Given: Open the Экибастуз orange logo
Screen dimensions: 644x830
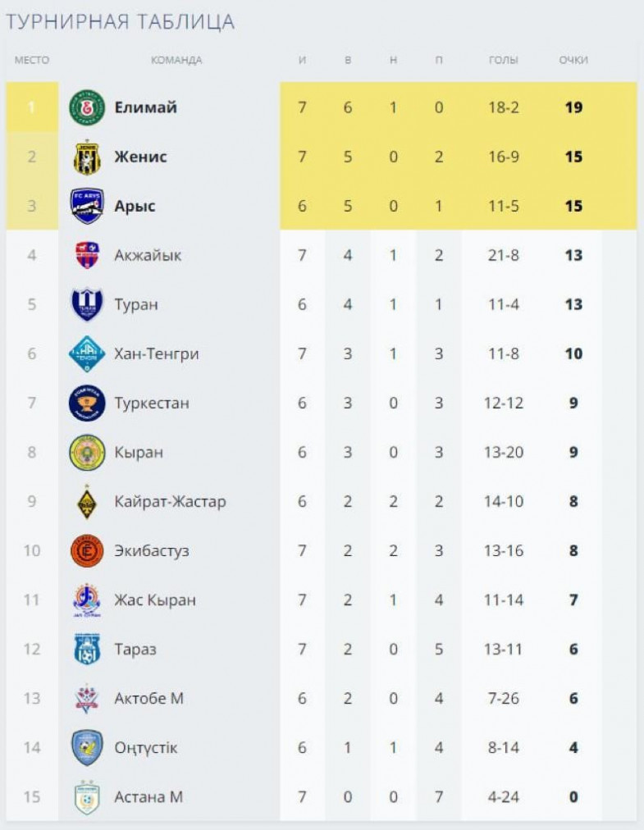Looking at the screenshot, I should [87, 550].
